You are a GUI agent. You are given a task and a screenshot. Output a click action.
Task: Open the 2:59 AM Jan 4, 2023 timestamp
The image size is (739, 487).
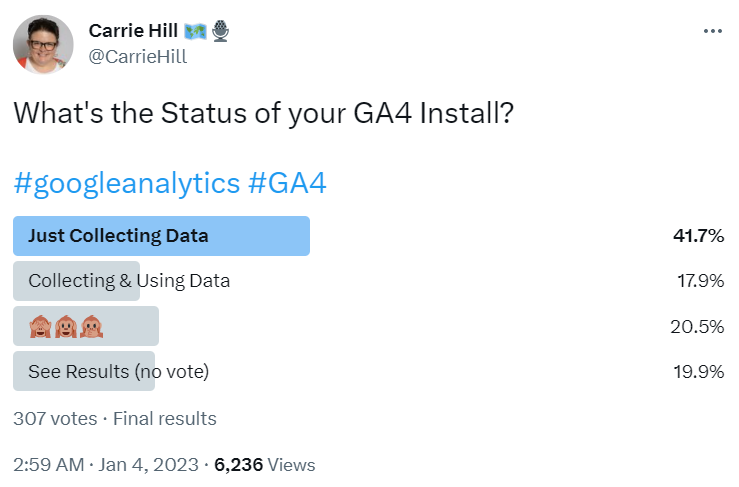[106, 465]
